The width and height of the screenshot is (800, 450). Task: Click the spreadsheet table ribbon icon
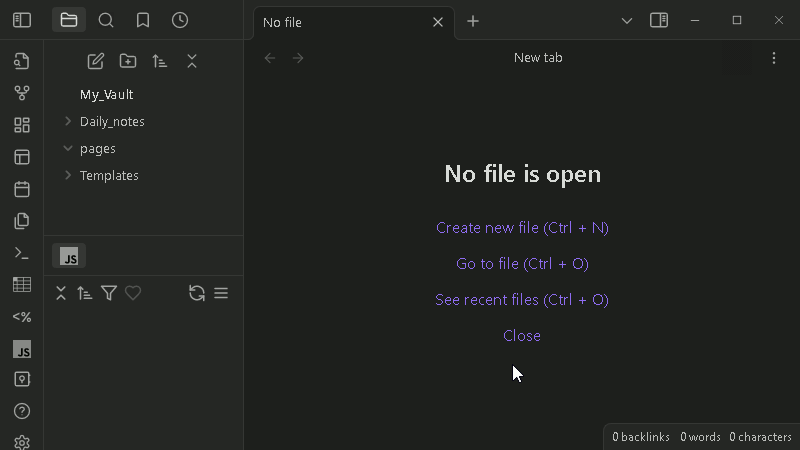tap(22, 285)
